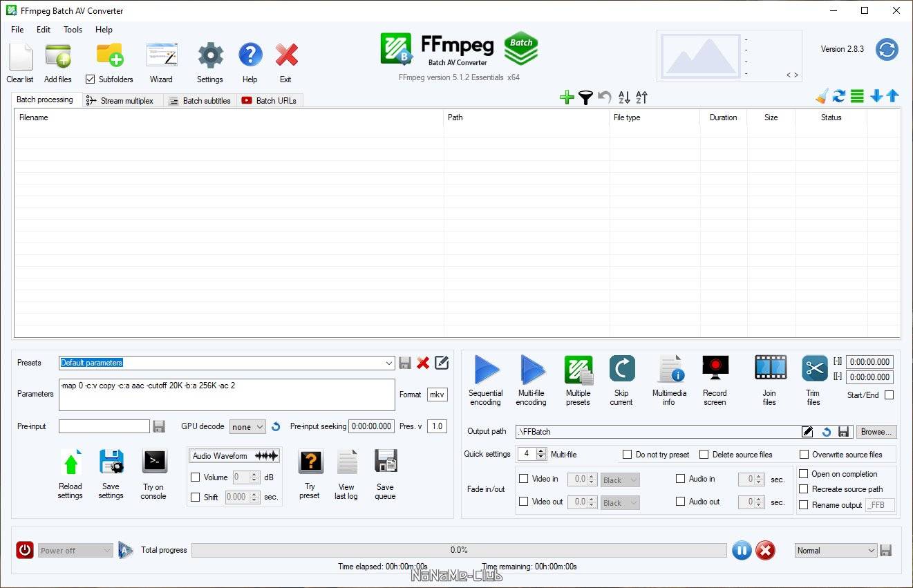Click the total progress bar

(459, 550)
